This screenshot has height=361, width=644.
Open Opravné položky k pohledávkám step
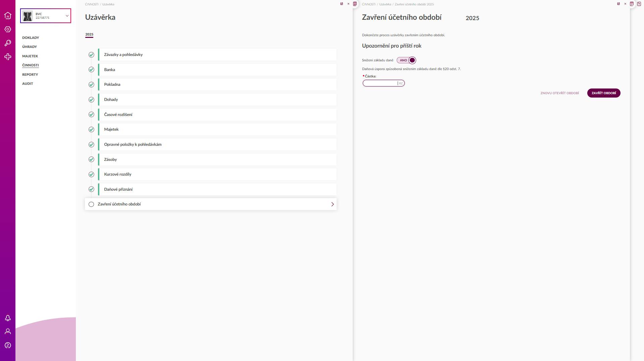(217, 144)
